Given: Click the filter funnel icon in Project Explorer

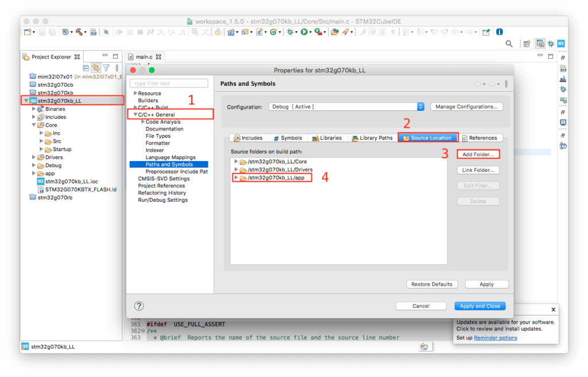Looking at the screenshot, I should click(106, 68).
